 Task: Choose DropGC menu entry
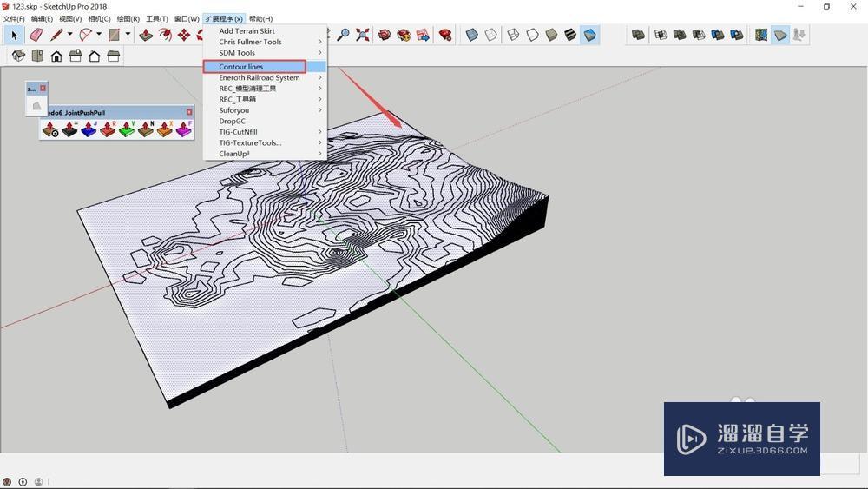click(265, 121)
